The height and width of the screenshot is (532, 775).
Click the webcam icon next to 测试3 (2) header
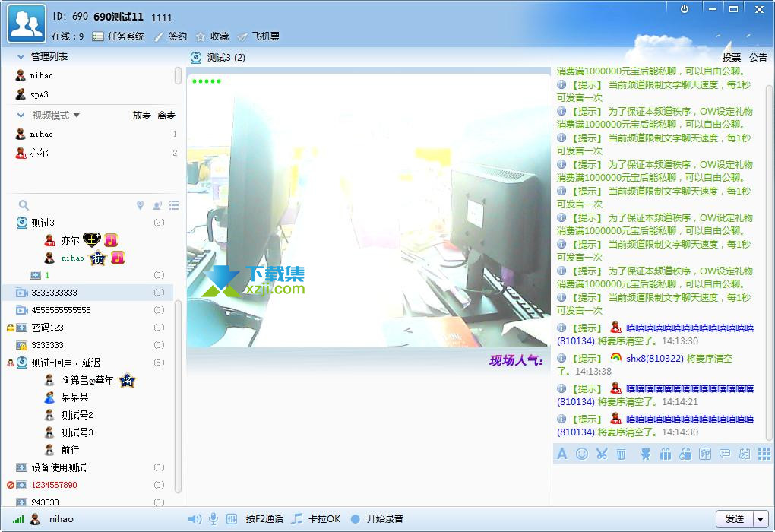pyautogui.click(x=196, y=58)
